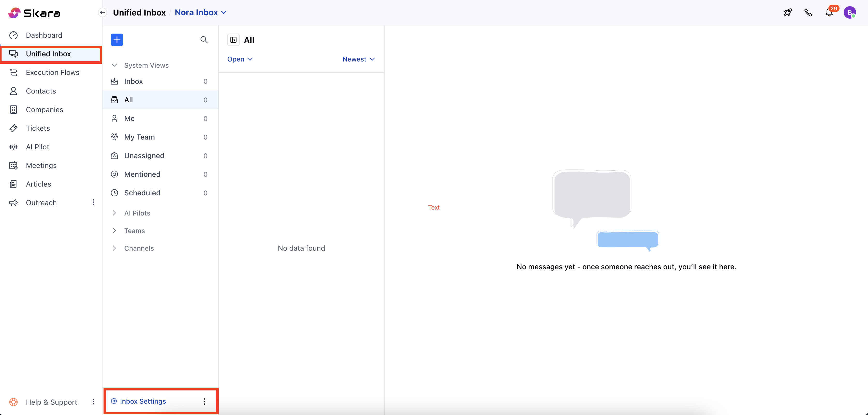This screenshot has height=415, width=868.
Task: Open Inbox Settings link
Action: click(143, 401)
